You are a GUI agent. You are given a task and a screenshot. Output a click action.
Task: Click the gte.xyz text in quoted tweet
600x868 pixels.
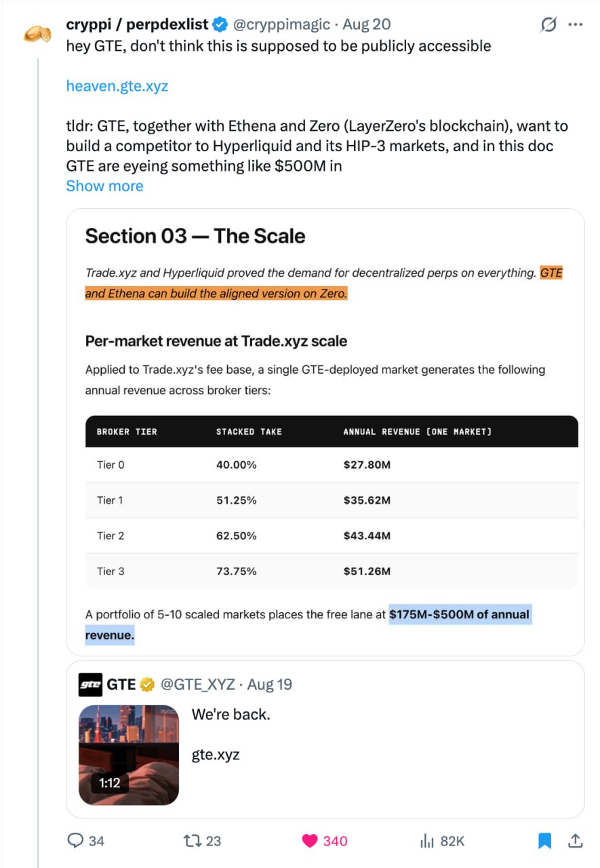pos(216,754)
